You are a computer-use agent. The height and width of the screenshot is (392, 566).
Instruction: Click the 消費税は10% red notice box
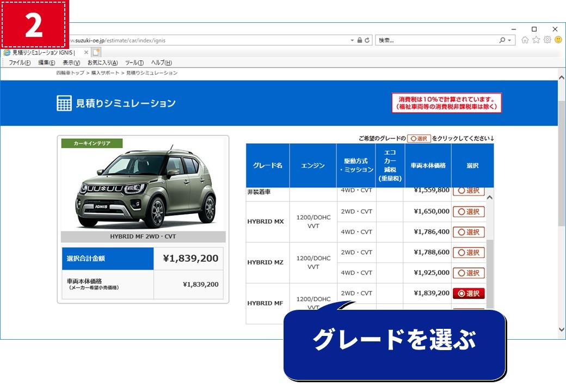(x=446, y=103)
